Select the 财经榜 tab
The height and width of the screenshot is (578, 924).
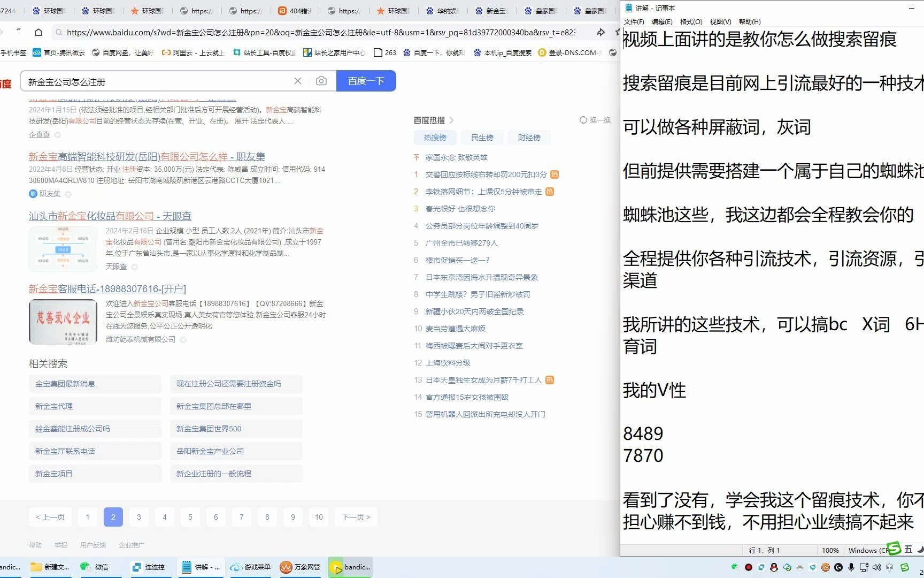[529, 138]
